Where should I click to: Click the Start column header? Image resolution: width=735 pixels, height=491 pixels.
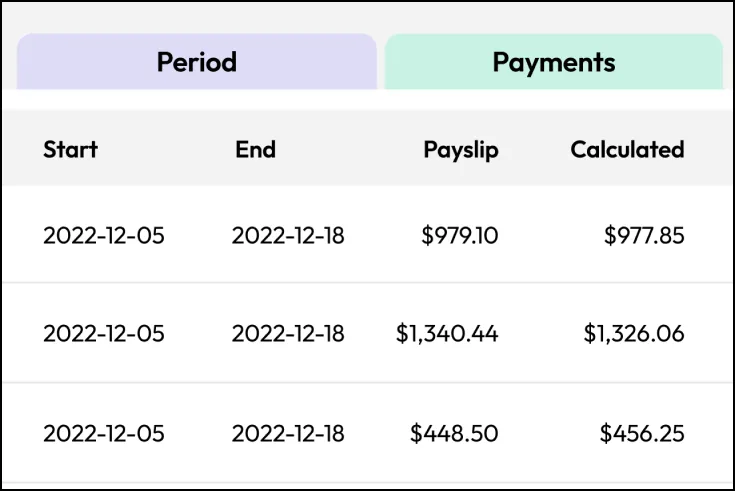[70, 150]
